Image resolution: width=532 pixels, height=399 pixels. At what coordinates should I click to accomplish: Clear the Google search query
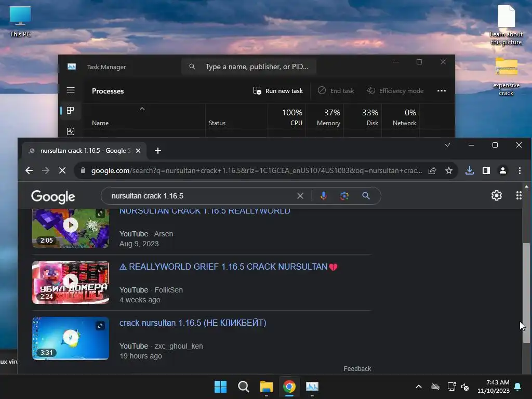[x=300, y=196]
